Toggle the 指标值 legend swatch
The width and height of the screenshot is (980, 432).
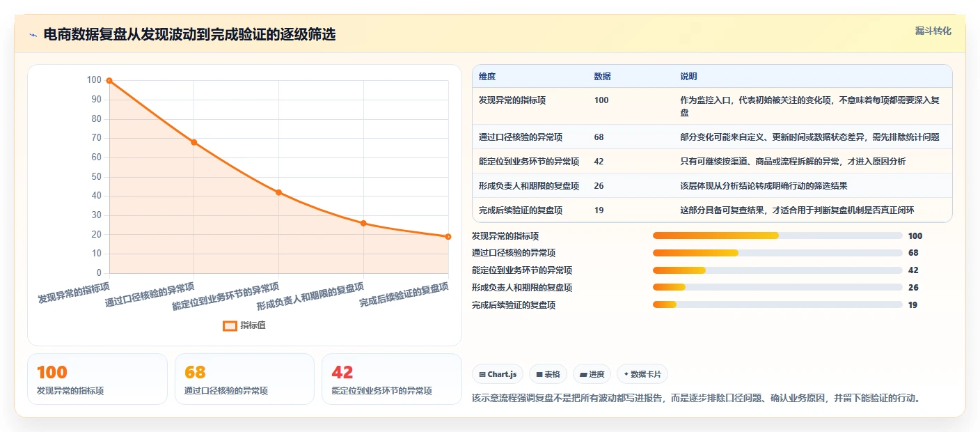(x=230, y=325)
